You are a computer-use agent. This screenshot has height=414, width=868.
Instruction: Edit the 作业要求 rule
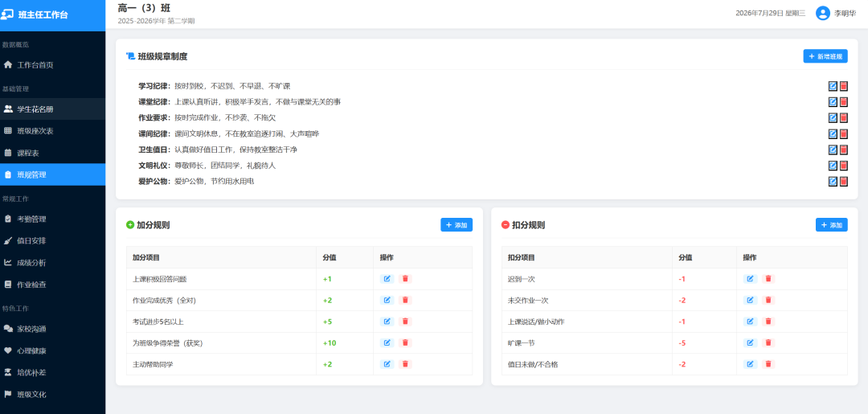pos(833,118)
